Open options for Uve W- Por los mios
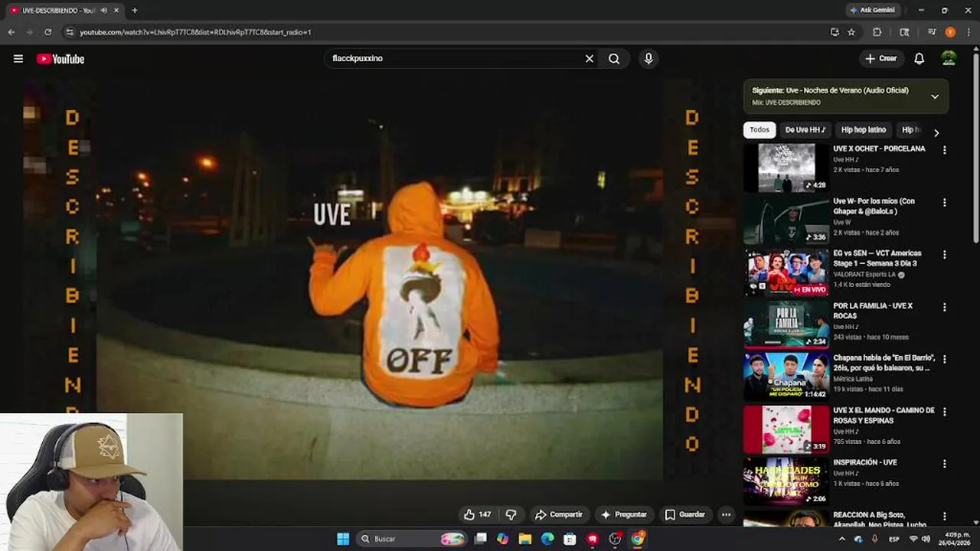The width and height of the screenshot is (980, 551). click(x=944, y=203)
